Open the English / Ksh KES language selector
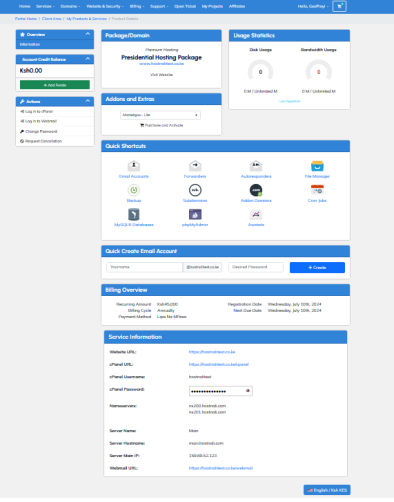The width and height of the screenshot is (394, 502). [327, 490]
